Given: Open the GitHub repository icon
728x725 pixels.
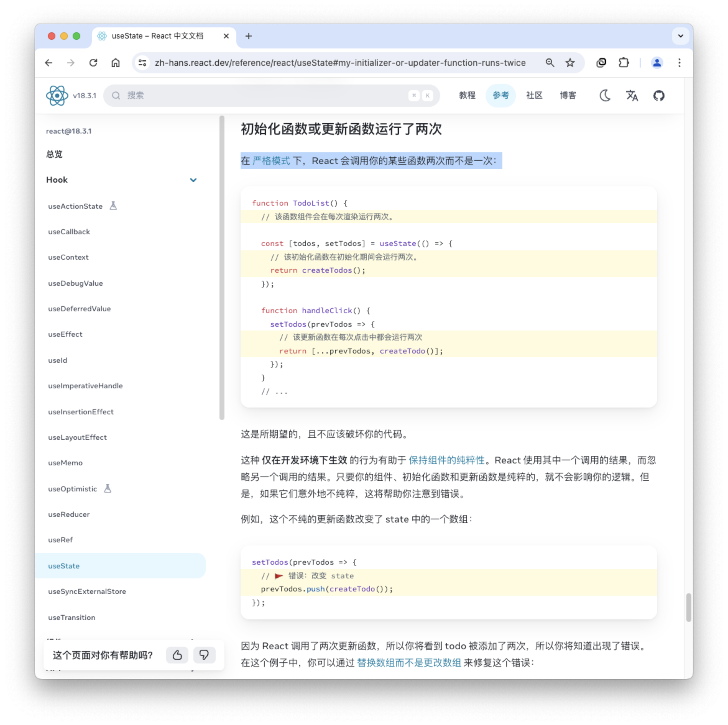Looking at the screenshot, I should (x=659, y=95).
